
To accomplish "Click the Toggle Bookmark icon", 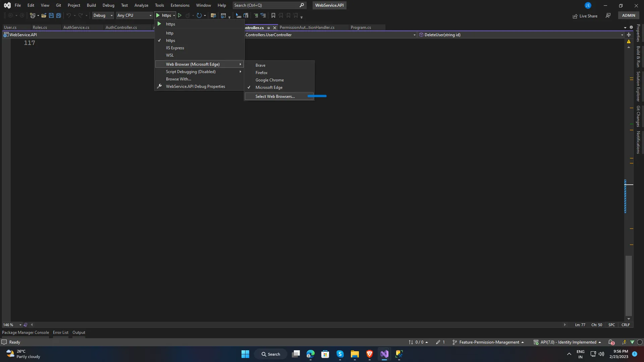I will (273, 15).
